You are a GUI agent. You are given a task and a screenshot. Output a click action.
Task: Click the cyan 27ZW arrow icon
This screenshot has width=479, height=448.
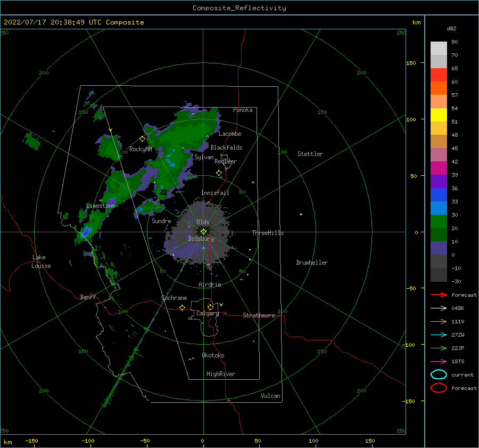439,335
